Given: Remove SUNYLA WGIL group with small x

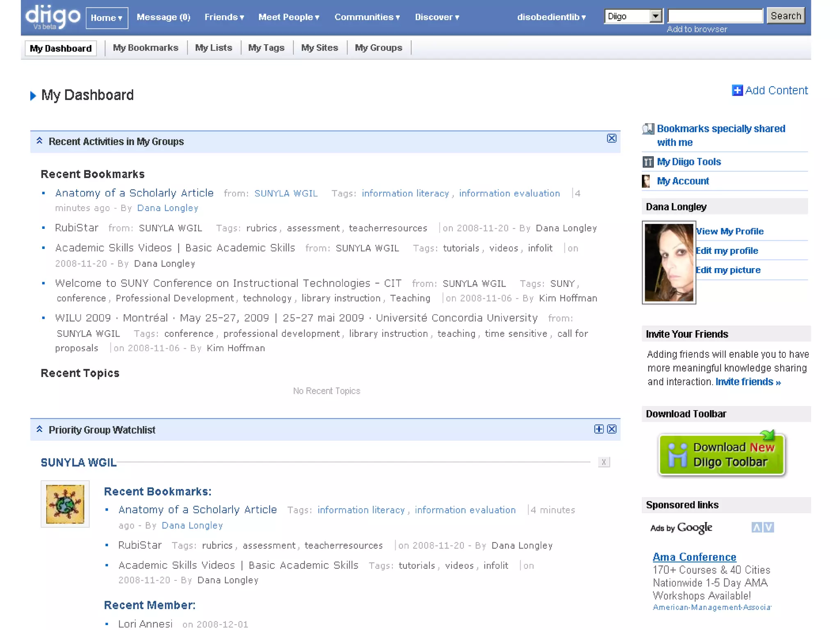Looking at the screenshot, I should pos(603,462).
